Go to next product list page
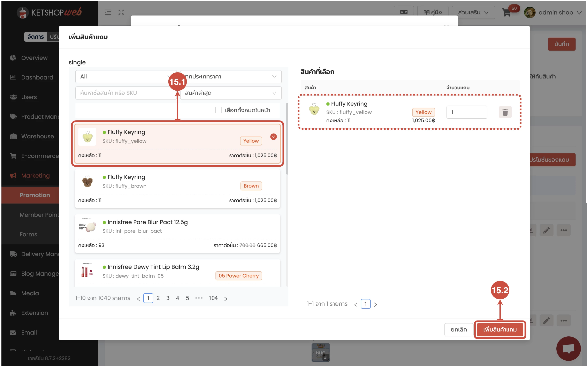The width and height of the screenshot is (588, 366). coord(226,299)
